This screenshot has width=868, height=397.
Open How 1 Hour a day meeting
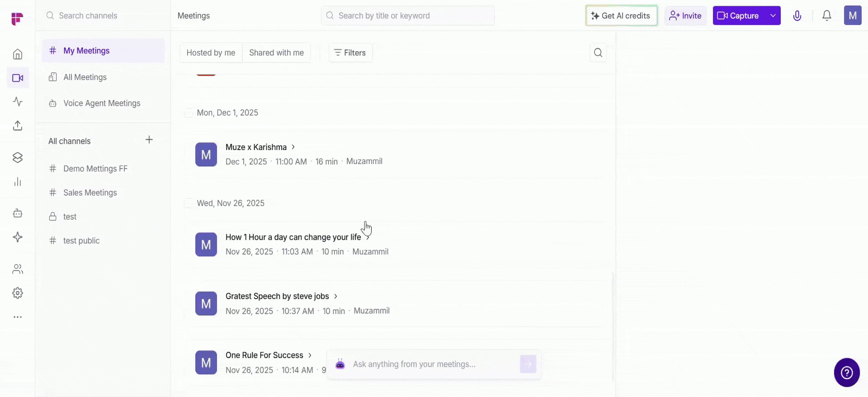[x=293, y=237]
